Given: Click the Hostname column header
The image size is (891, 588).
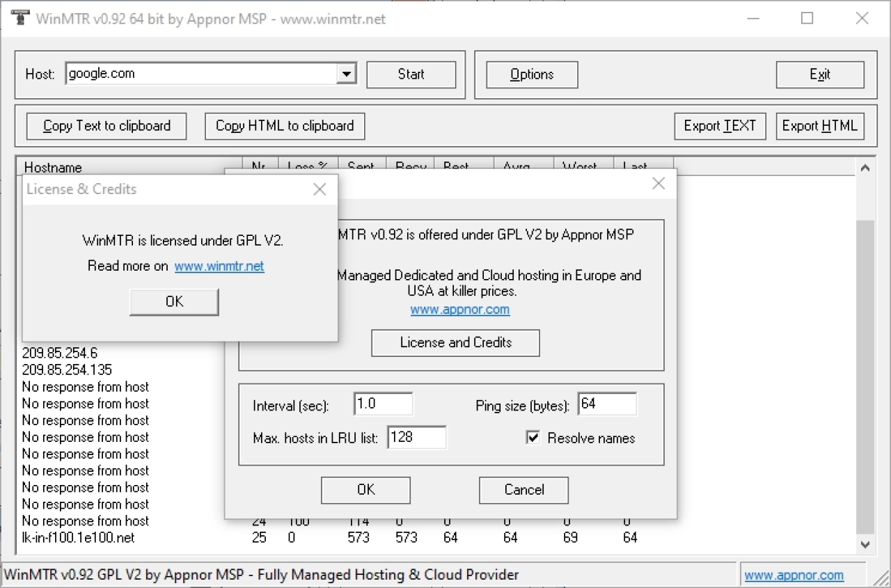Looking at the screenshot, I should 129,167.
